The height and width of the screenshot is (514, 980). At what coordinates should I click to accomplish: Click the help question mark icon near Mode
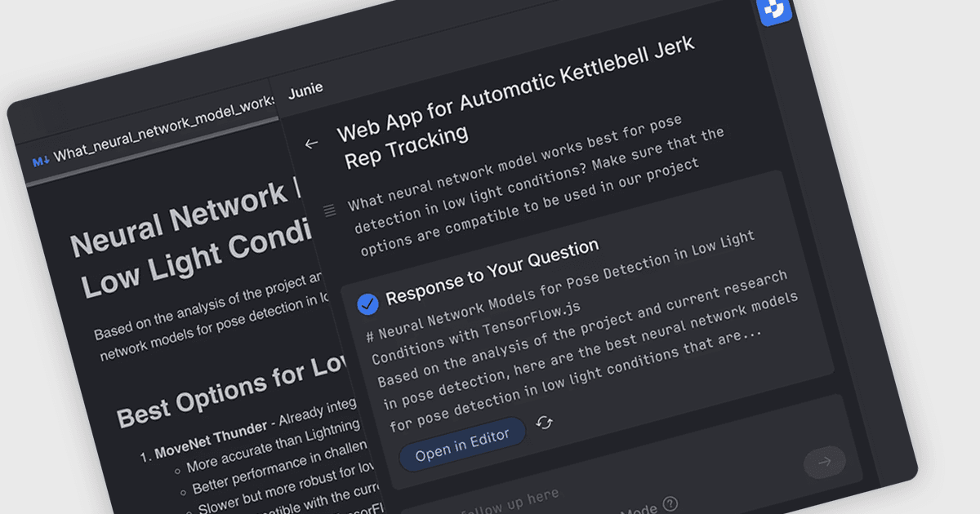tap(670, 503)
